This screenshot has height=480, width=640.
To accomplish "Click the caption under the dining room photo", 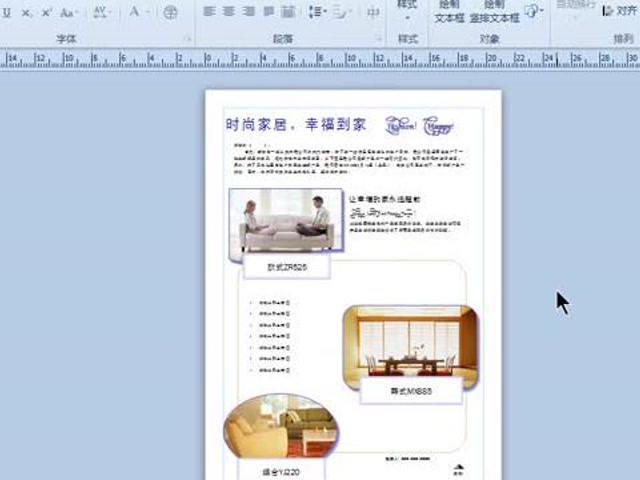I will tap(411, 391).
